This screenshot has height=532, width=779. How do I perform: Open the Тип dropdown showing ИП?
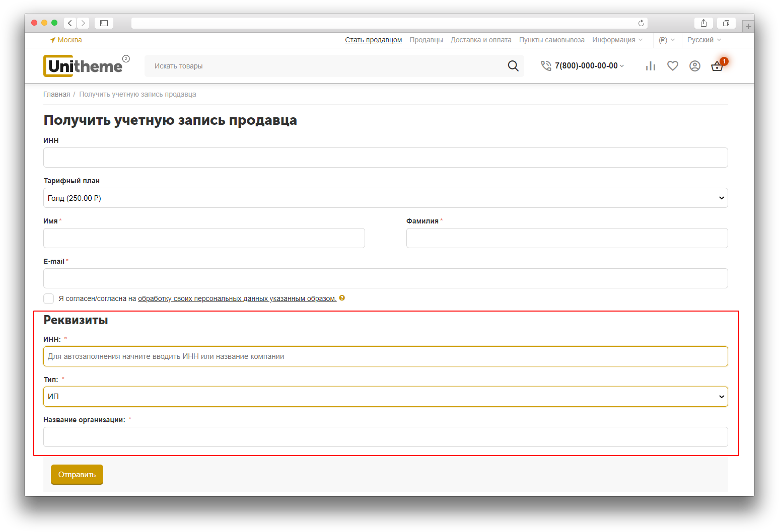[385, 397]
